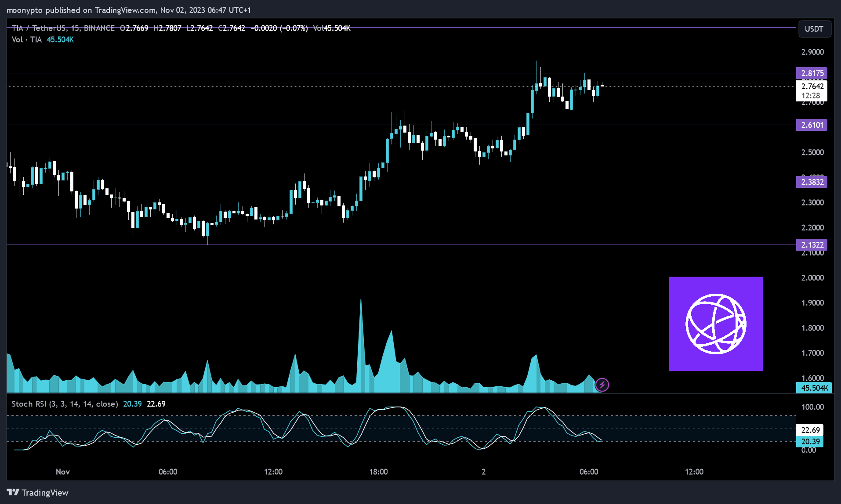Click the TradingView logo at bottom left
The width and height of the screenshot is (841, 504).
(38, 493)
